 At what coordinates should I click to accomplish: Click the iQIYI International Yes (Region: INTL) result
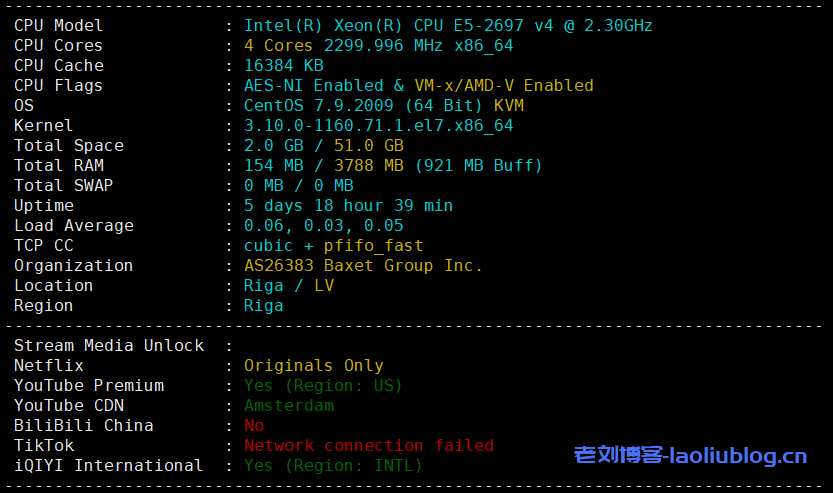click(333, 466)
